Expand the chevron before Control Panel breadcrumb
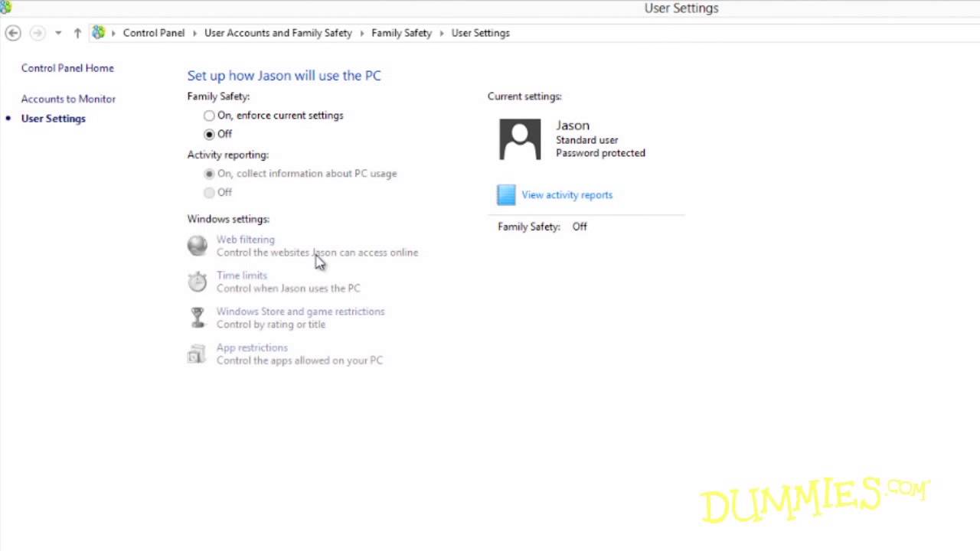 coord(113,33)
